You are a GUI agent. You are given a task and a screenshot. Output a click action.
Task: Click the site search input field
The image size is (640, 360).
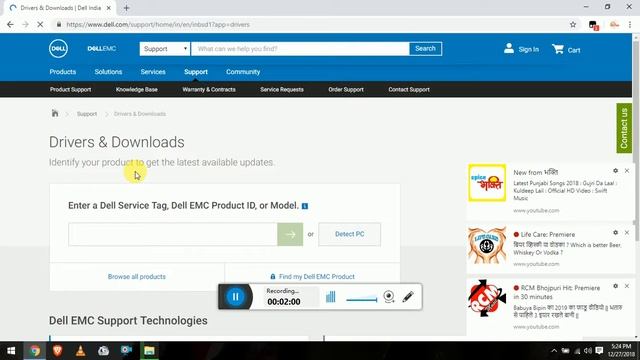[x=300, y=49]
